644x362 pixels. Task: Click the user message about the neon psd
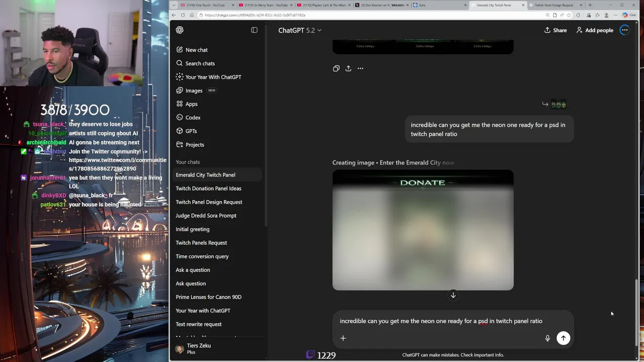tap(489, 129)
